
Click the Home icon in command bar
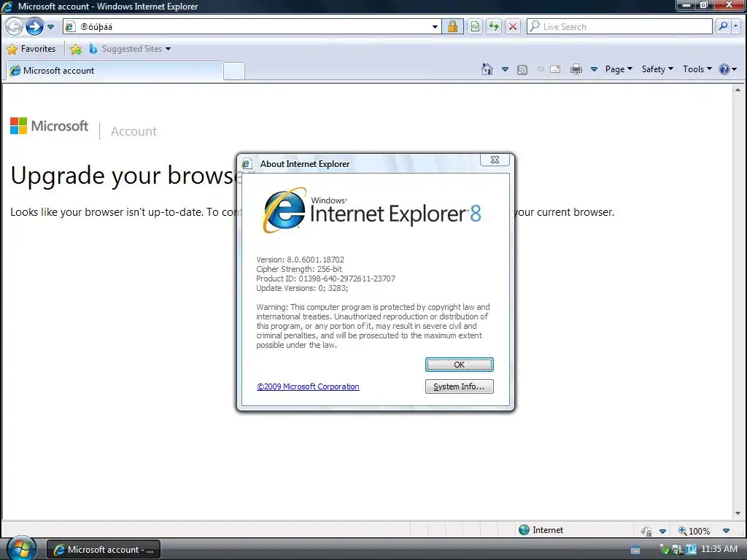coord(487,69)
